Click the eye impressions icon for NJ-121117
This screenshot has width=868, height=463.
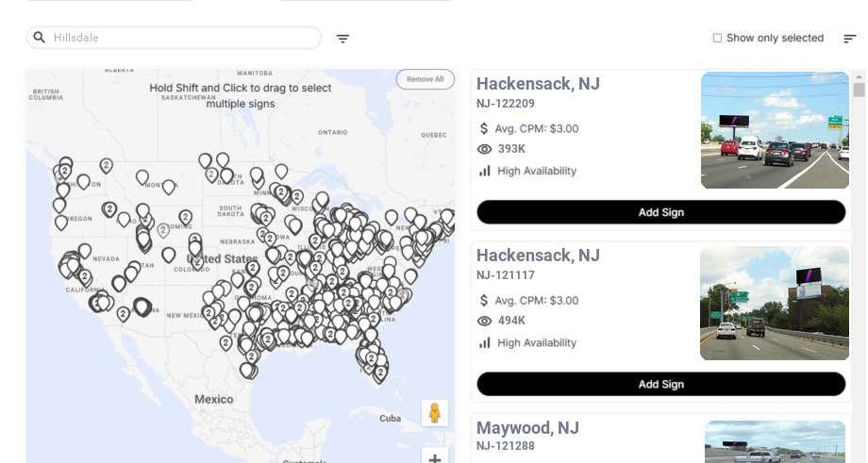click(x=485, y=321)
